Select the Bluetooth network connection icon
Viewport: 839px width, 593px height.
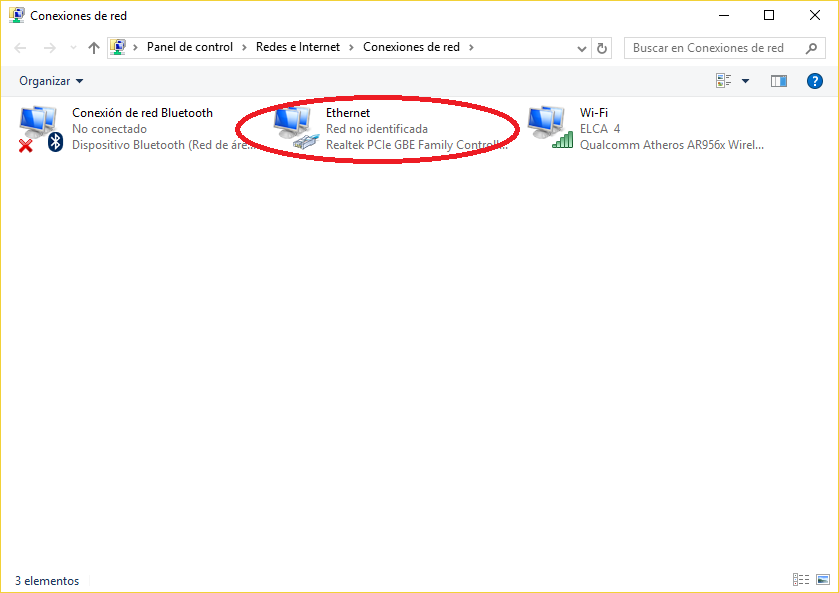click(41, 128)
